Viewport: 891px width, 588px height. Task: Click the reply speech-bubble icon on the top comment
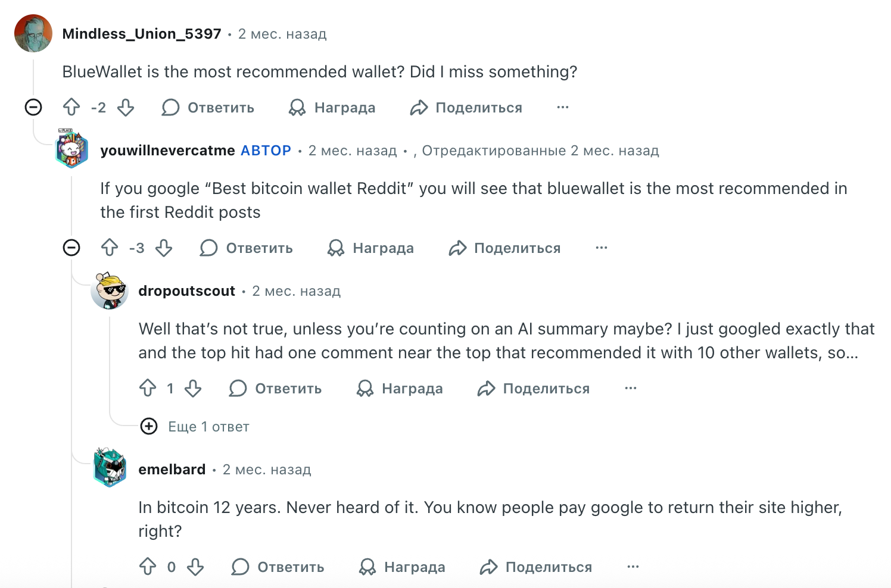point(171,108)
